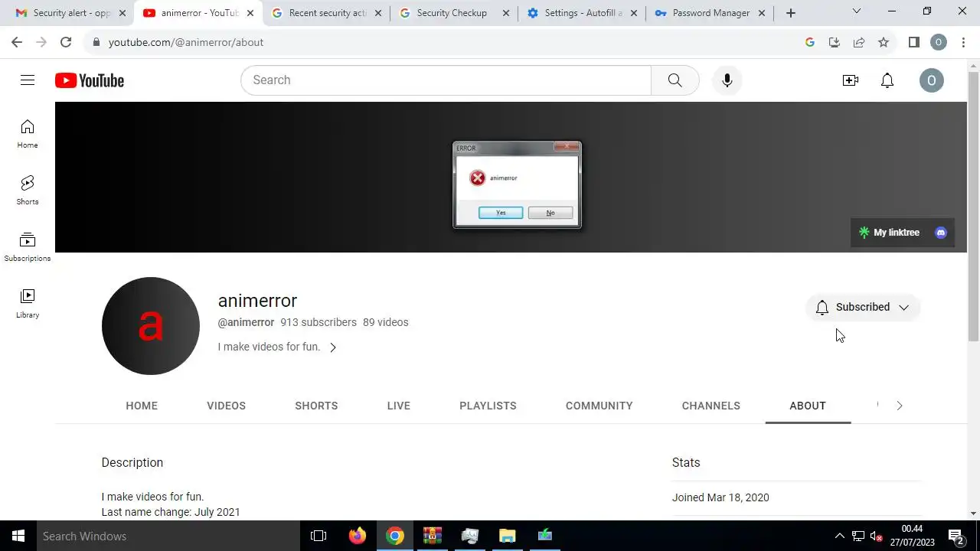The width and height of the screenshot is (980, 551).
Task: Open the CHANNELS channel tab
Action: tap(711, 406)
